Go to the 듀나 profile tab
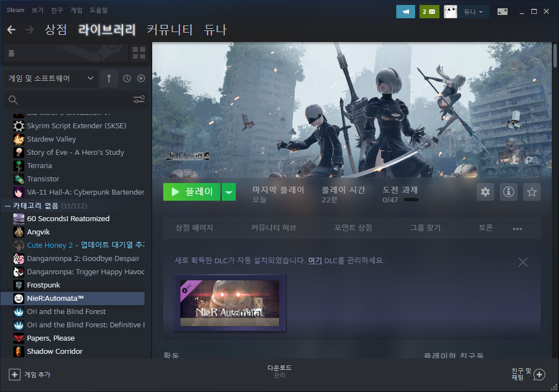The width and height of the screenshot is (559, 392). click(215, 29)
